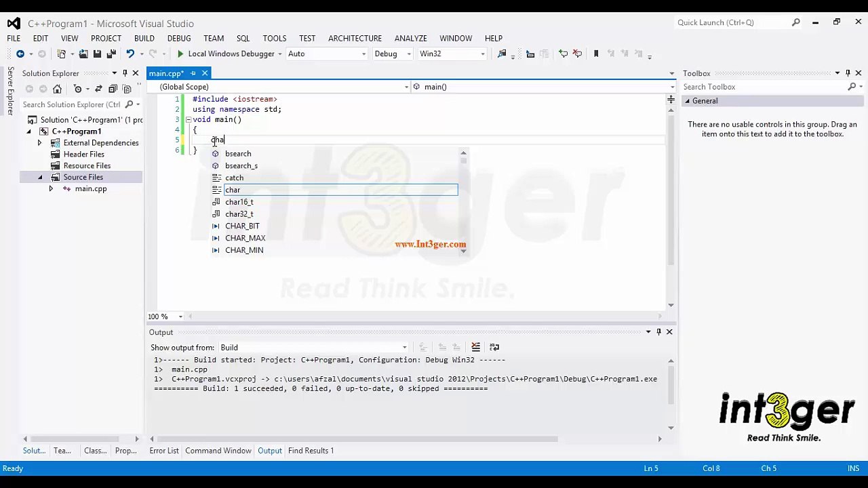Click Collapse All icon in Solution Explorer
868x488 pixels.
(x=113, y=89)
